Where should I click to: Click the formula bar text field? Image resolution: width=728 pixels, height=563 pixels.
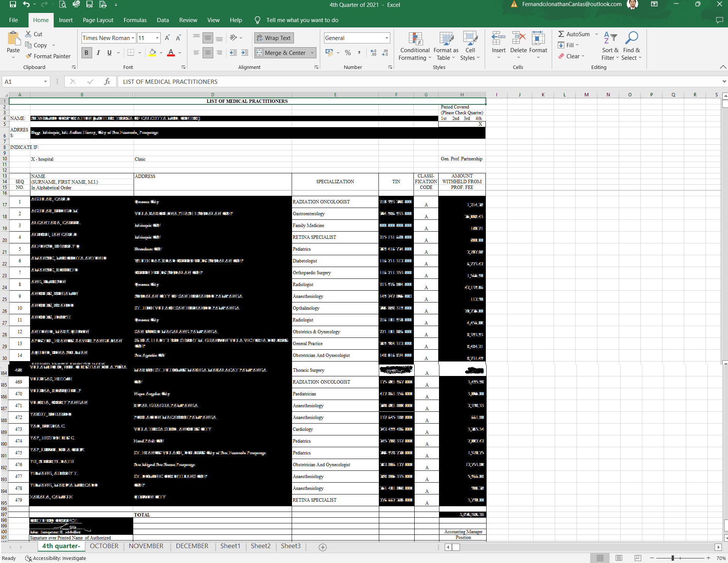tap(419, 82)
